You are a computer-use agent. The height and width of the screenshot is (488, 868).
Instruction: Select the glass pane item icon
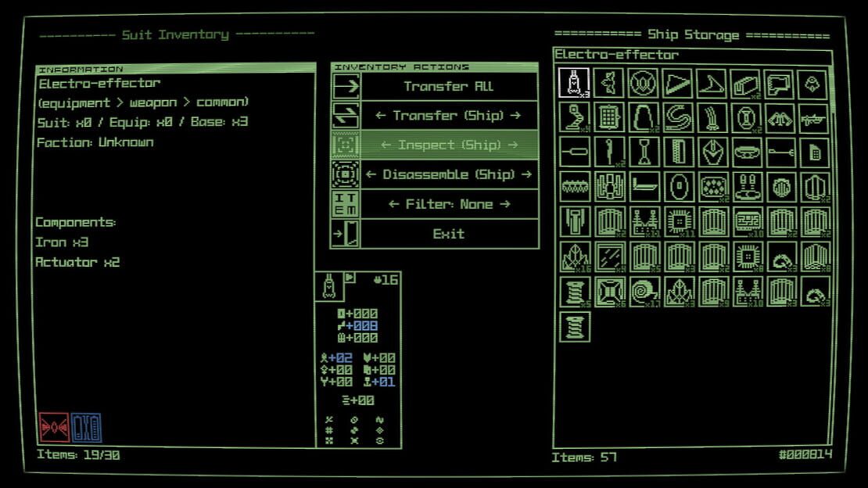(609, 257)
